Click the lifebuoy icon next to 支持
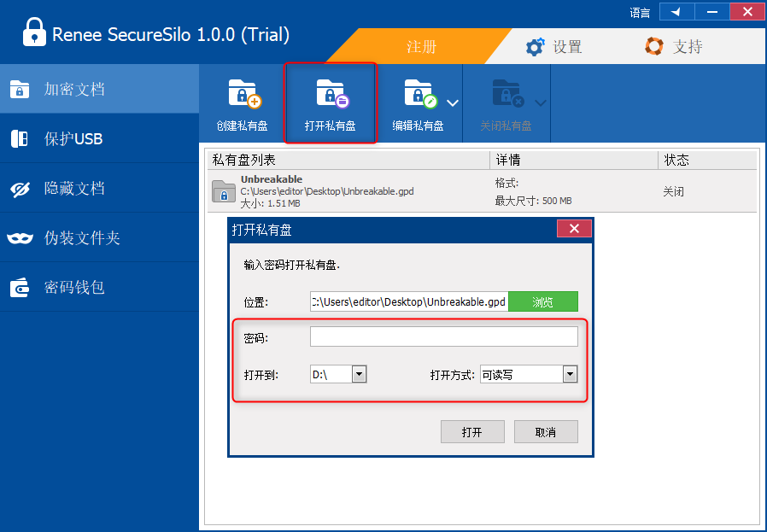 click(x=654, y=46)
